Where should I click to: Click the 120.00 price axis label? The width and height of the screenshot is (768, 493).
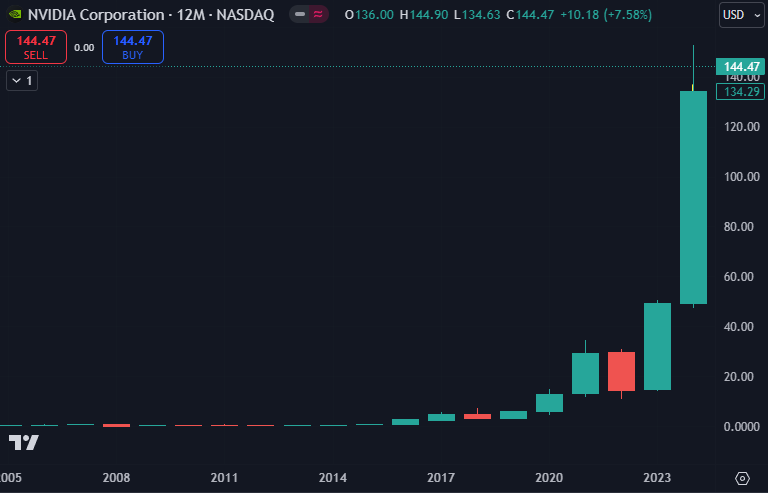742,127
